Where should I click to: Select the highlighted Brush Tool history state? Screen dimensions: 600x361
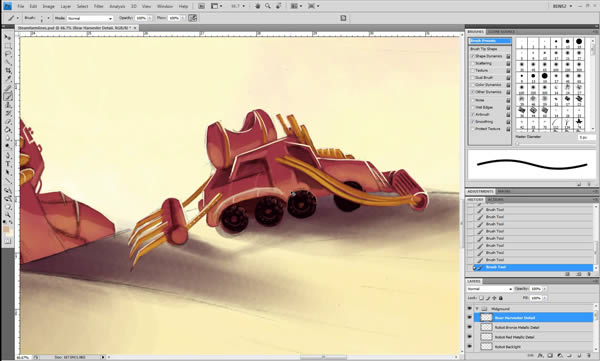[533, 267]
